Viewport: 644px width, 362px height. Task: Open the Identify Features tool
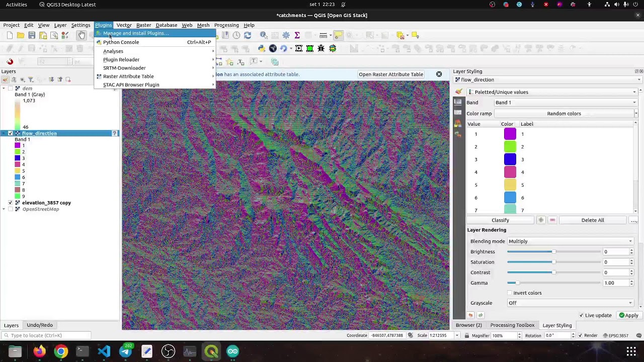(264, 35)
